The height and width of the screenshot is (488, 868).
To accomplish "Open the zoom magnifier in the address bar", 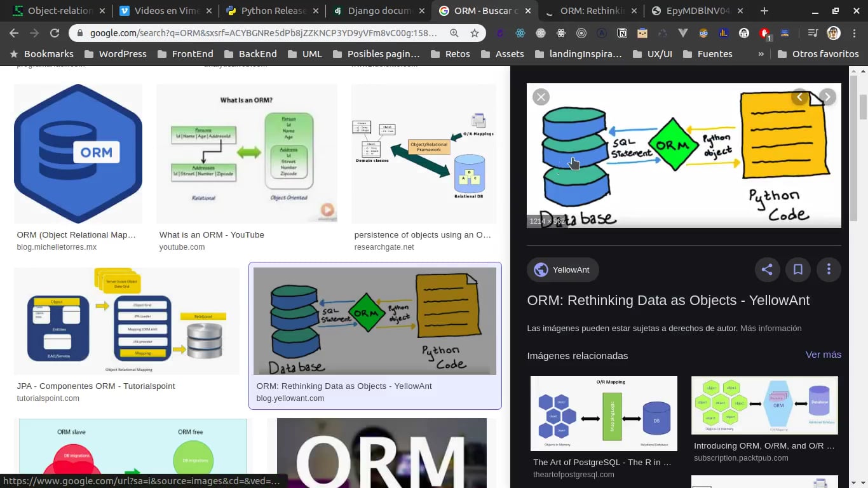I will [454, 33].
